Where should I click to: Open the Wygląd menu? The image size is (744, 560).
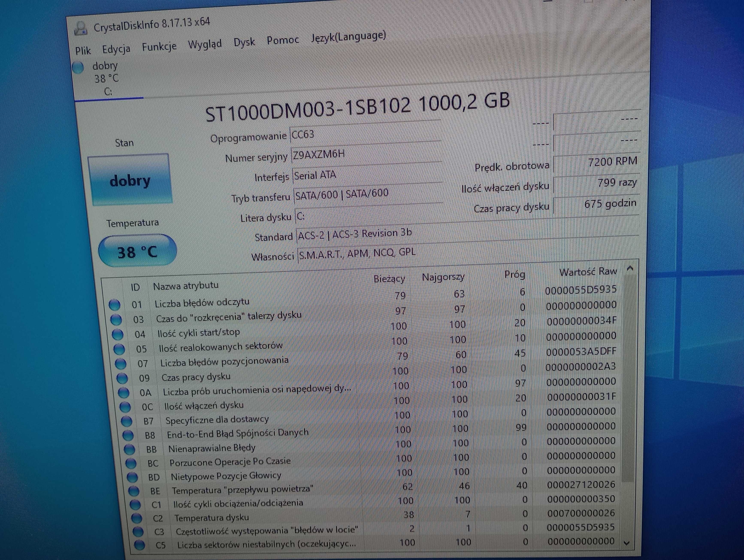[204, 44]
